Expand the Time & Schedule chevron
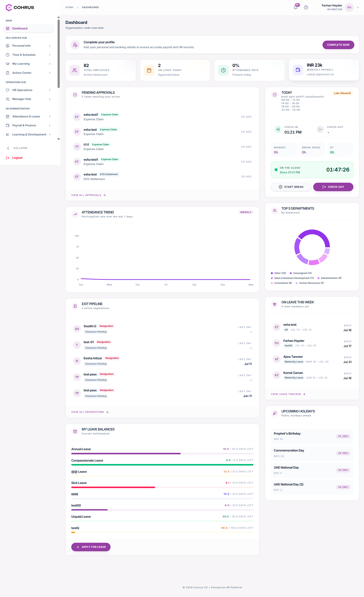 coord(50,55)
